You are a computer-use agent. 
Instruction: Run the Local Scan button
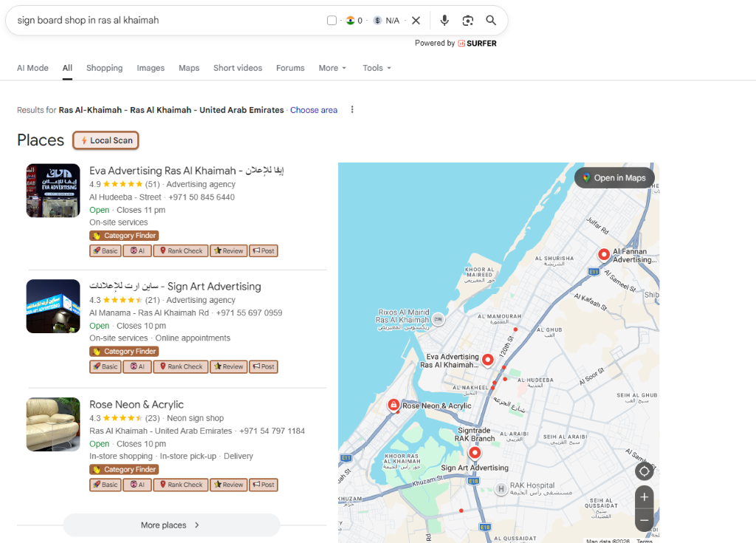(x=106, y=140)
